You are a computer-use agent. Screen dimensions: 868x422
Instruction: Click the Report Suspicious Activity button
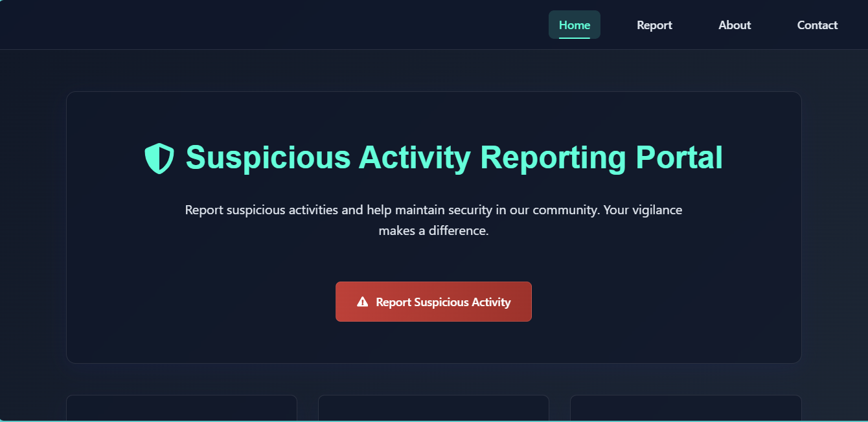click(433, 302)
